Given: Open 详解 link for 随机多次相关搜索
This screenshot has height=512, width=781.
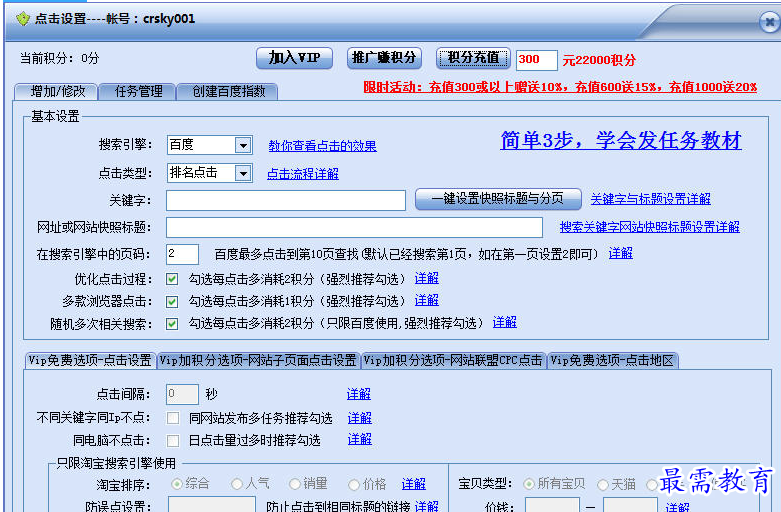Looking at the screenshot, I should pyautogui.click(x=505, y=322).
